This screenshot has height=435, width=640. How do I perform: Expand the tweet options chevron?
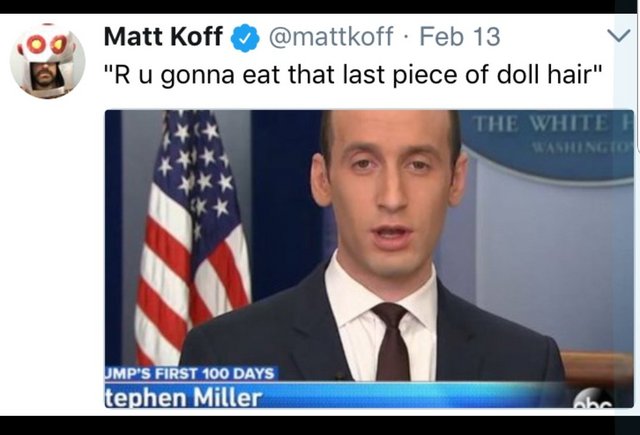pyautogui.click(x=619, y=36)
